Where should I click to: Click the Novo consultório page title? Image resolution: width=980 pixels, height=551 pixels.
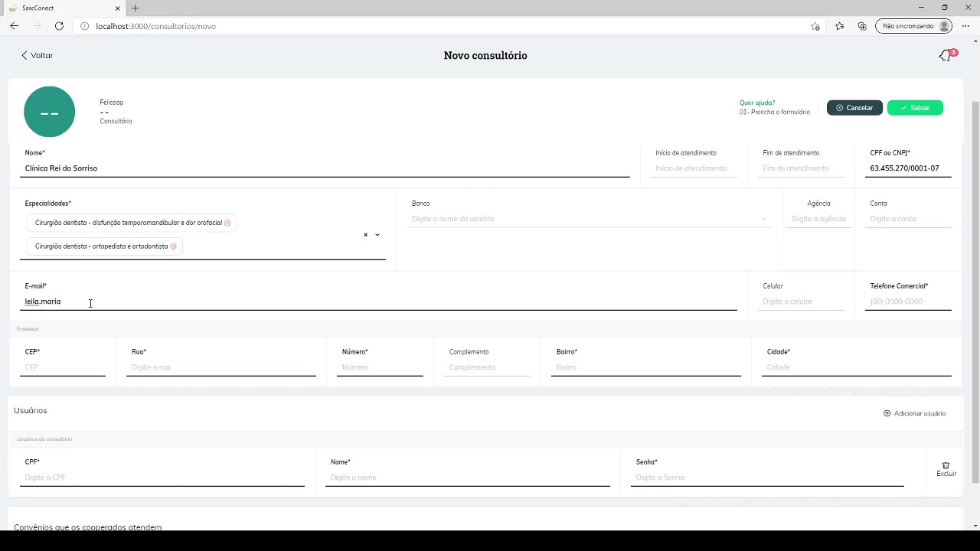pos(485,56)
